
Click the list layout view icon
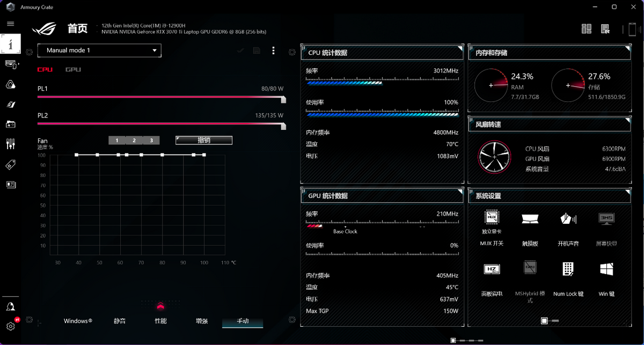605,29
